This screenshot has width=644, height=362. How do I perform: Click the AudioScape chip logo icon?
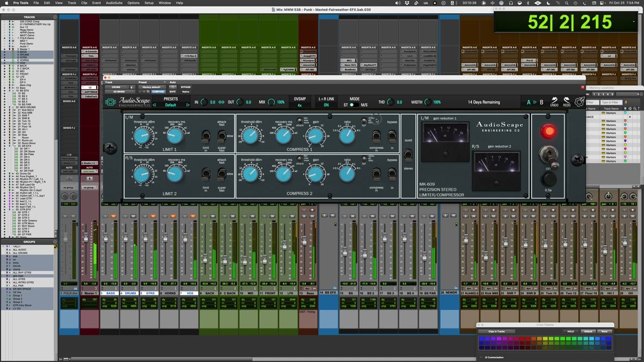[110, 102]
